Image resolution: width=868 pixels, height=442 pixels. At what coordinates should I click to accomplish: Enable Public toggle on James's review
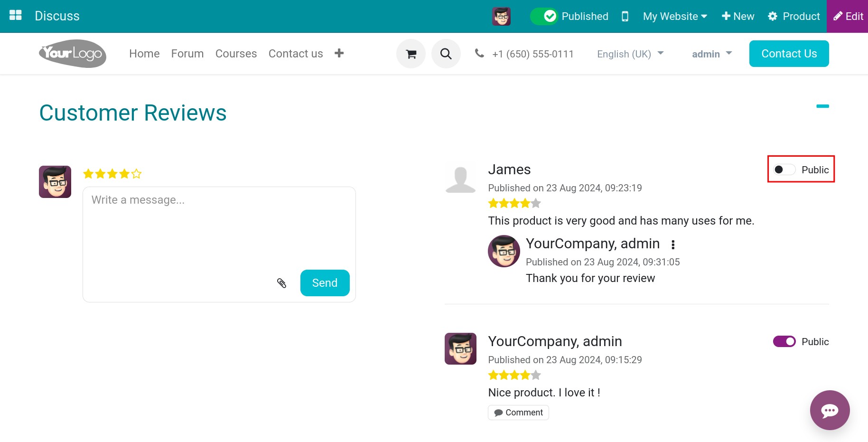pos(784,170)
